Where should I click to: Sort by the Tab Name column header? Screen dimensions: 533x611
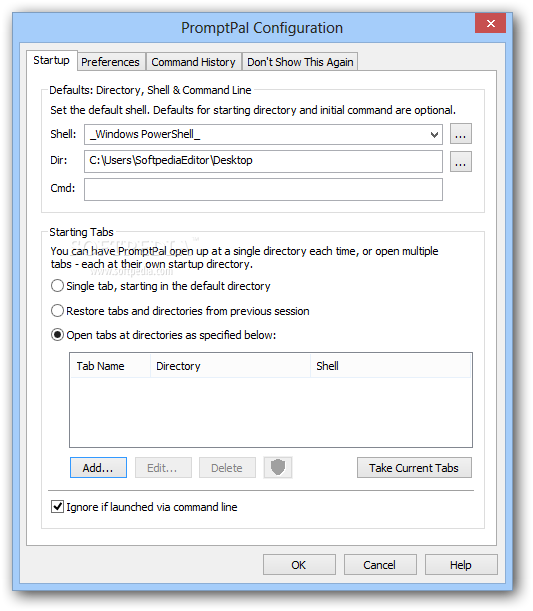[111, 366]
